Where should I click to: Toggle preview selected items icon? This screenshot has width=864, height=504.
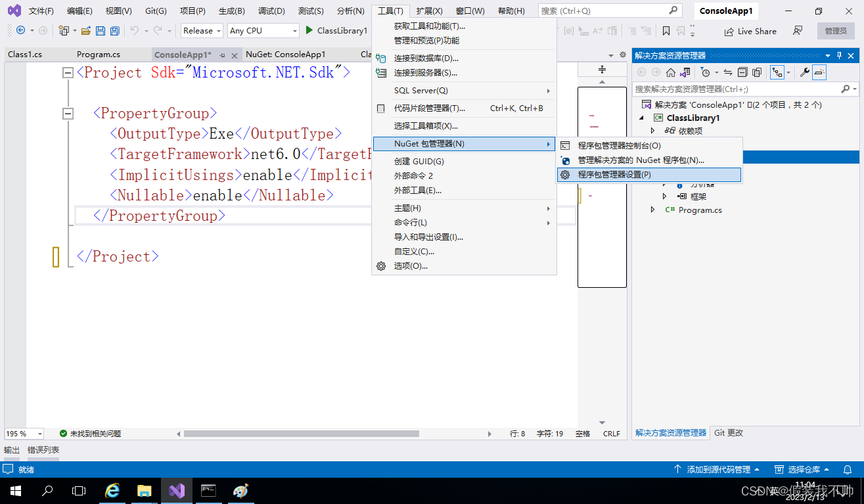[819, 72]
